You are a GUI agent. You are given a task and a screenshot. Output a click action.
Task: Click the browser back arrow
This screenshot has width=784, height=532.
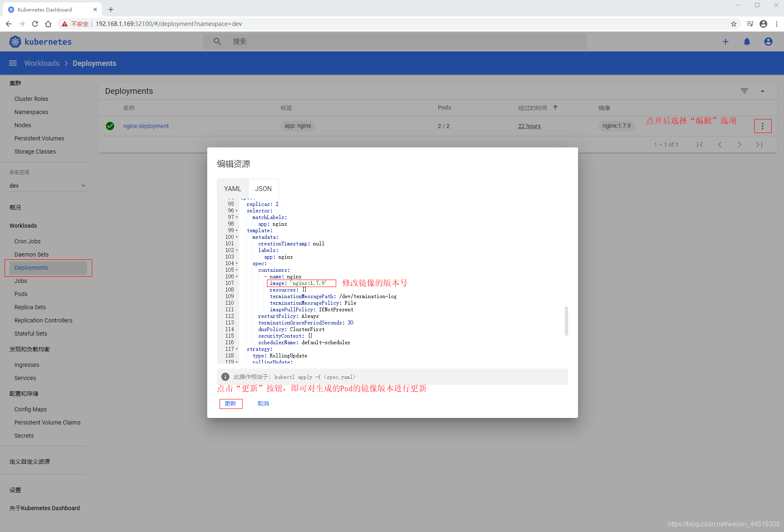[9, 24]
